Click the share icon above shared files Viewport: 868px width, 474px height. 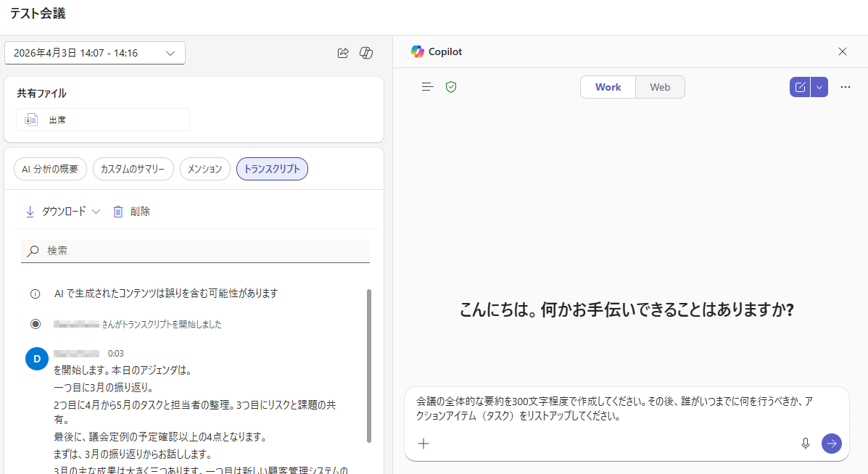343,53
